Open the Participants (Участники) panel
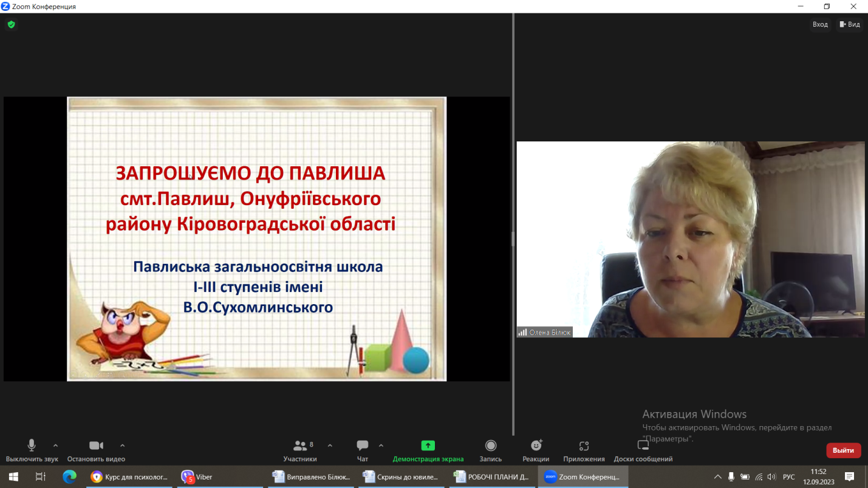The height and width of the screenshot is (488, 868). click(300, 450)
